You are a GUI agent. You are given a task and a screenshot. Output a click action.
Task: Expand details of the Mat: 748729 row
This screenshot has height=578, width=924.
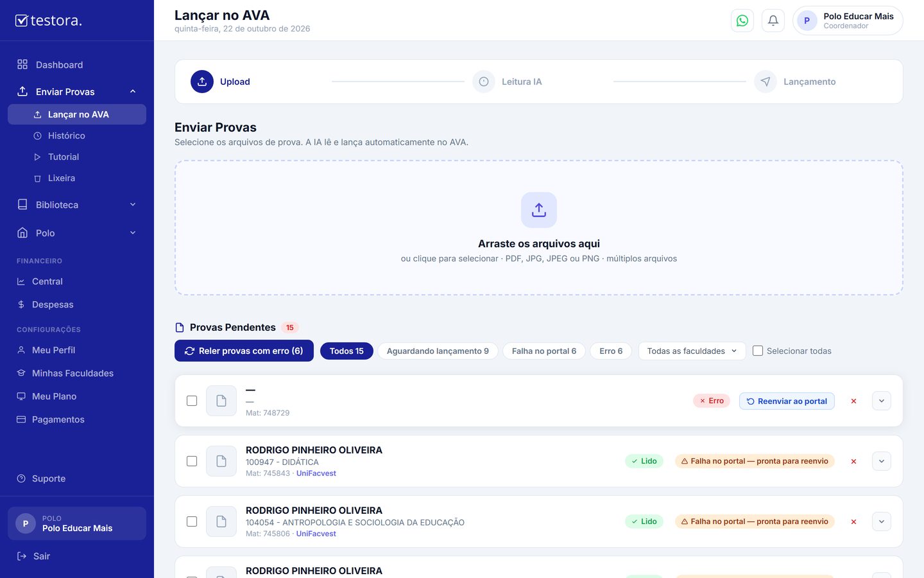tap(882, 401)
